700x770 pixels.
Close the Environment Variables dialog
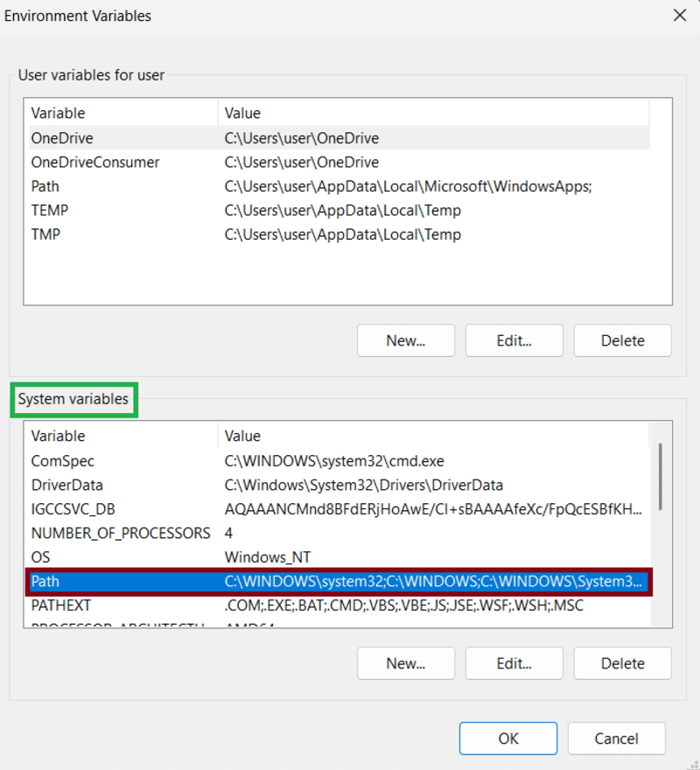tap(679, 16)
